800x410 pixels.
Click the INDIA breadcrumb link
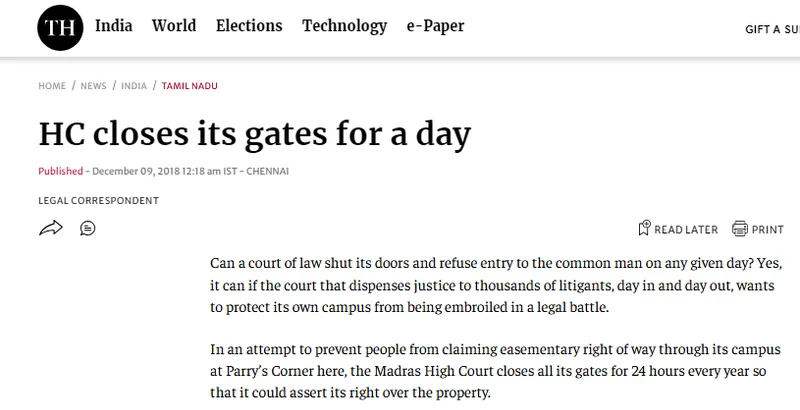pos(134,86)
